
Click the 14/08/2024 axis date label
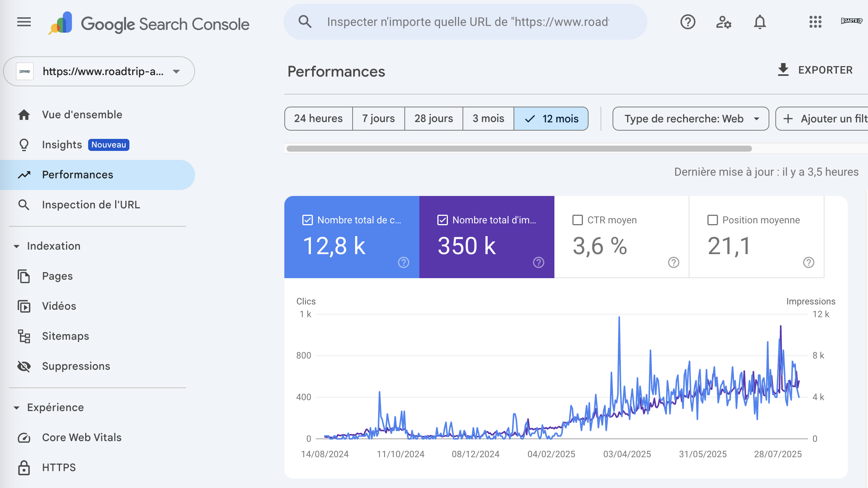coord(325,454)
